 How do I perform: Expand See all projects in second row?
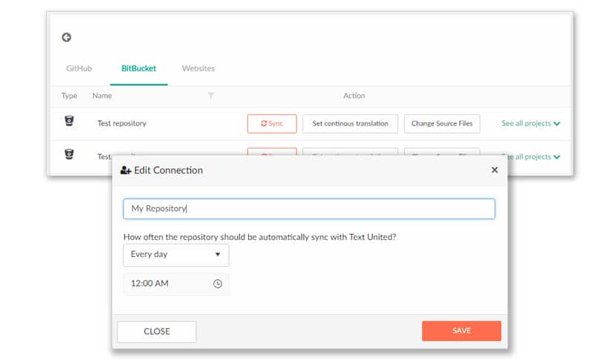[x=534, y=157]
